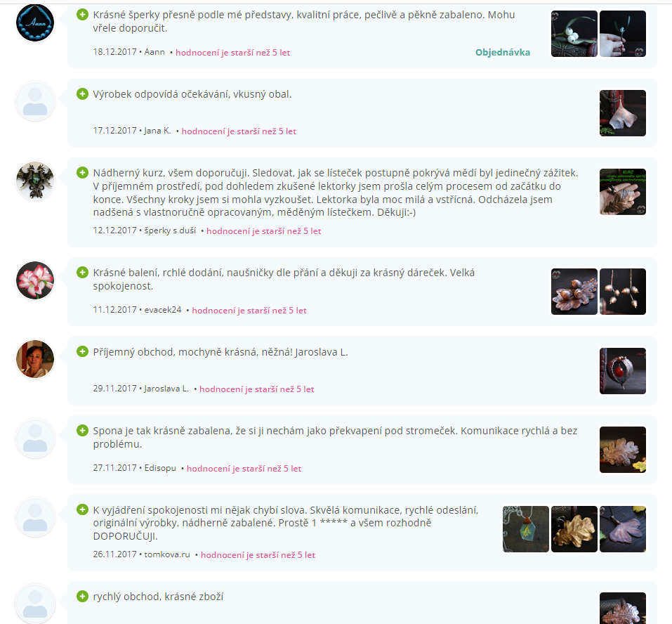672x624 pixels.
Task: Open šperky s duší dragon avatar
Action: [x=35, y=181]
